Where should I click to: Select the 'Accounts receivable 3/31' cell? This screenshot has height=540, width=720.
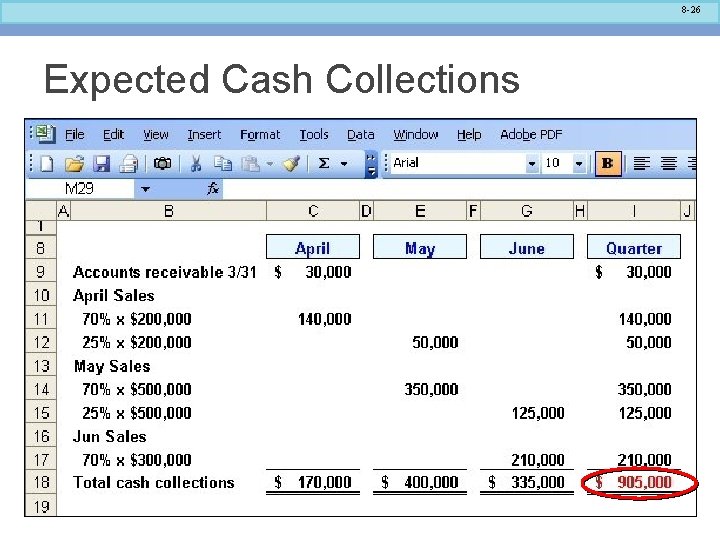(164, 272)
